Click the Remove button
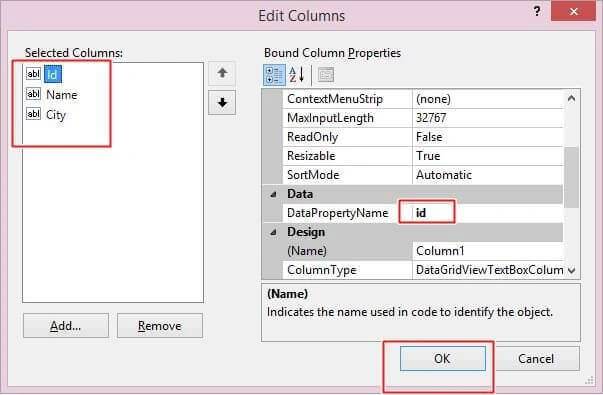Screen dimensions: 603x395 (160, 326)
